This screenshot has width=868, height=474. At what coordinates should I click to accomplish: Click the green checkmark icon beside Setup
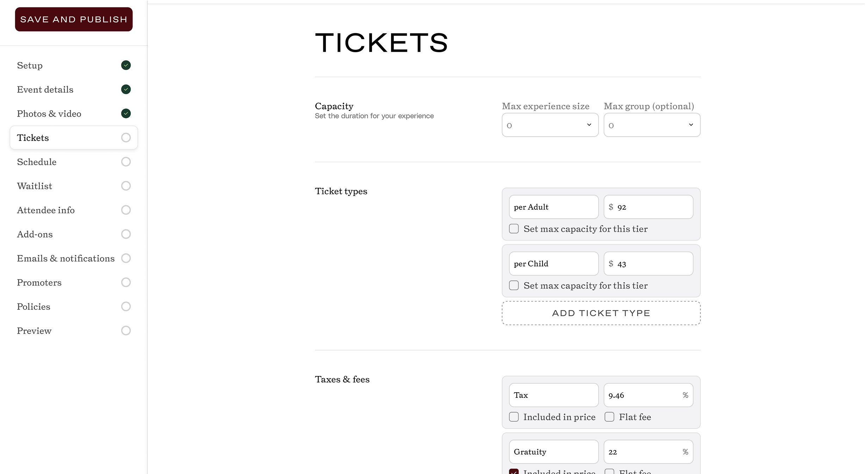click(126, 65)
